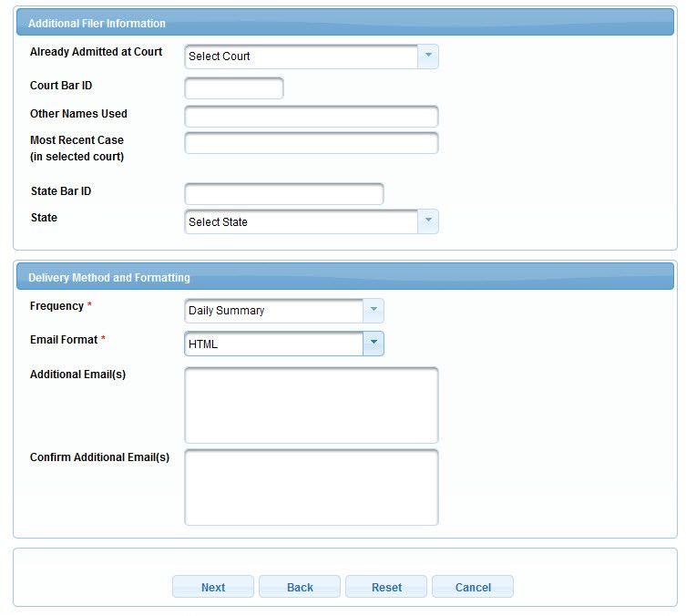Click the Select State combo box text

pyautogui.click(x=301, y=221)
